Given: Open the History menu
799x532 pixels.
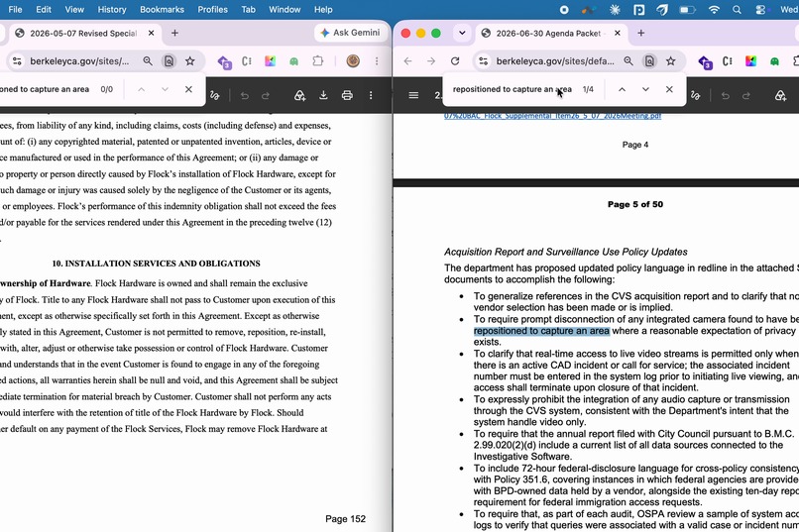Looking at the screenshot, I should tap(112, 9).
